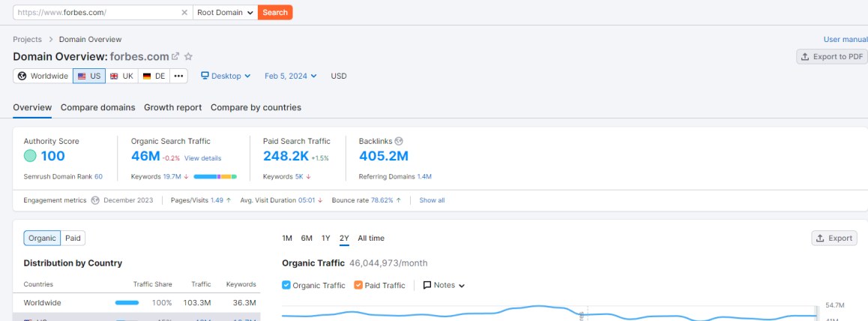The image size is (868, 321).
Task: Select All time range
Action: coord(371,238)
